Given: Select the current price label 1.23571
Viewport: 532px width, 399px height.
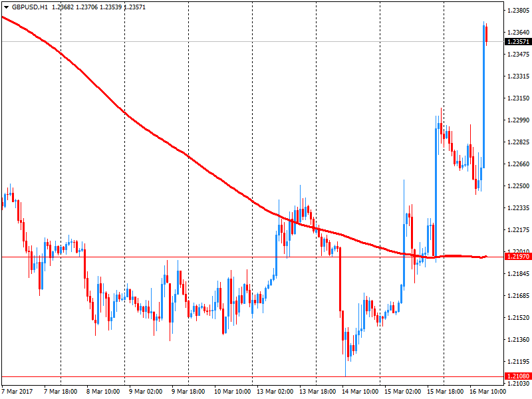Looking at the screenshot, I should 518,42.
